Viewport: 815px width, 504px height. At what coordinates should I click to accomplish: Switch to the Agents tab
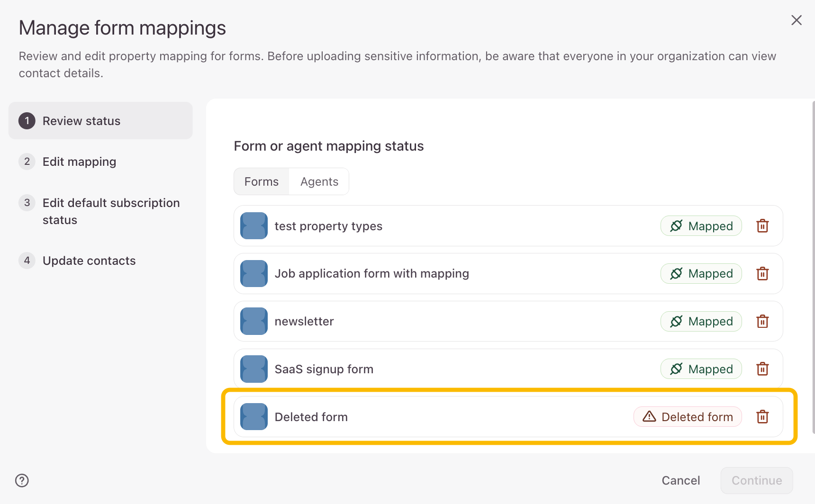click(x=319, y=182)
